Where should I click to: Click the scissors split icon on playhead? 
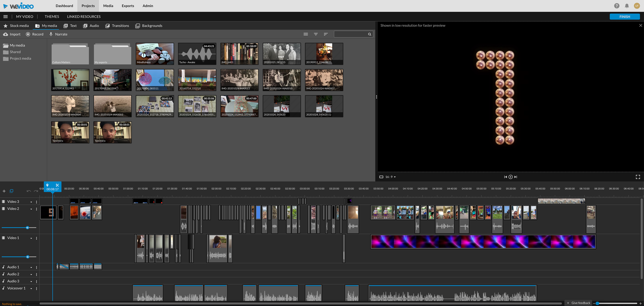[57, 185]
